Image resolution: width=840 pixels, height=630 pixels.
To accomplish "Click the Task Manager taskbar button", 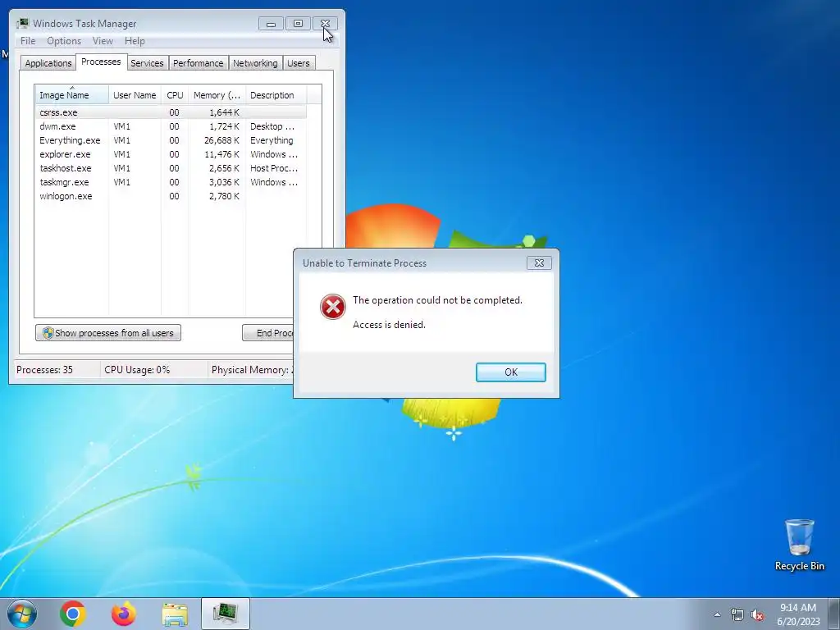I will (226, 614).
